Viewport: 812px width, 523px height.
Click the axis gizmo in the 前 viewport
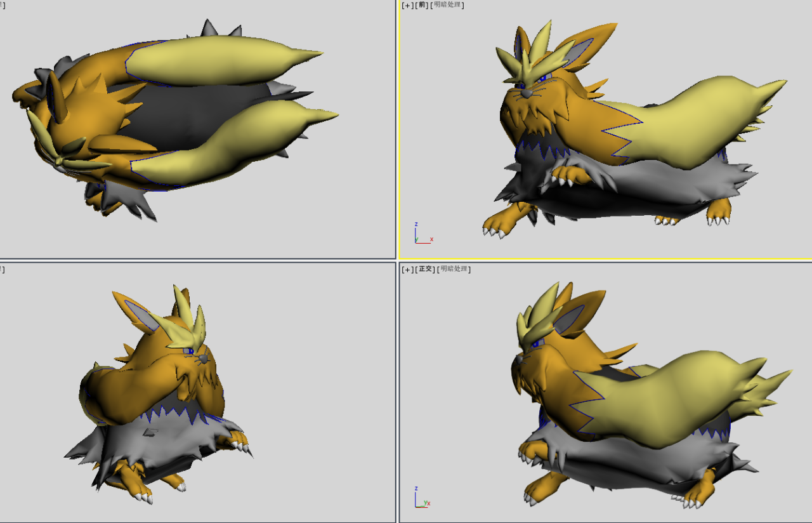click(423, 233)
